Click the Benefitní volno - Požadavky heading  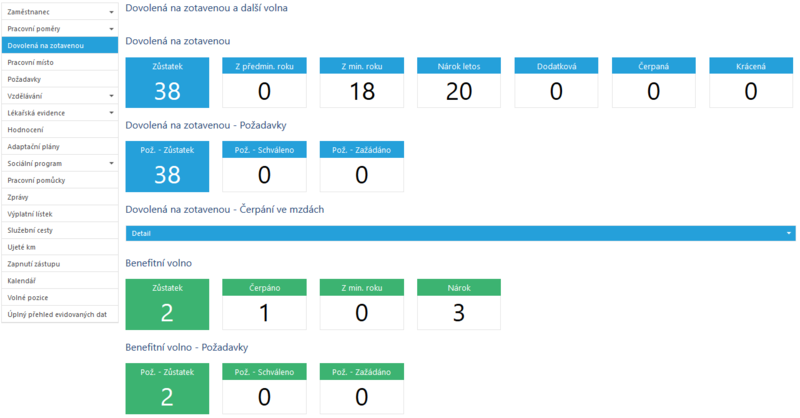tap(187, 348)
